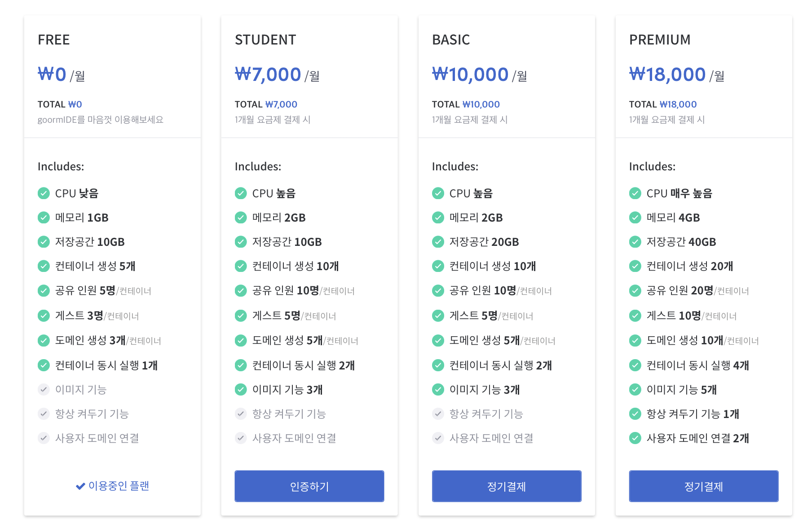Click the TOTAL ₩7,000 text in STUDENT

[x=266, y=104]
